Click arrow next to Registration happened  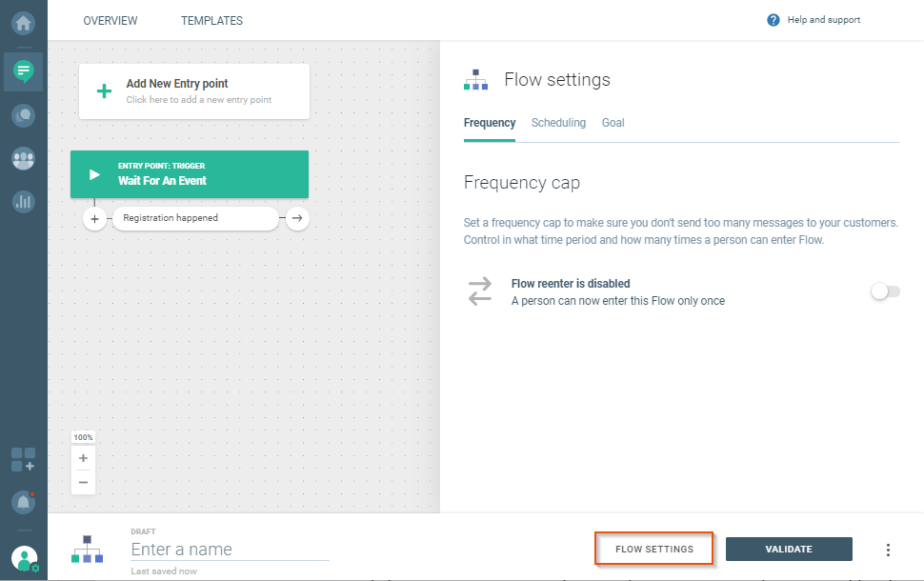(x=297, y=219)
